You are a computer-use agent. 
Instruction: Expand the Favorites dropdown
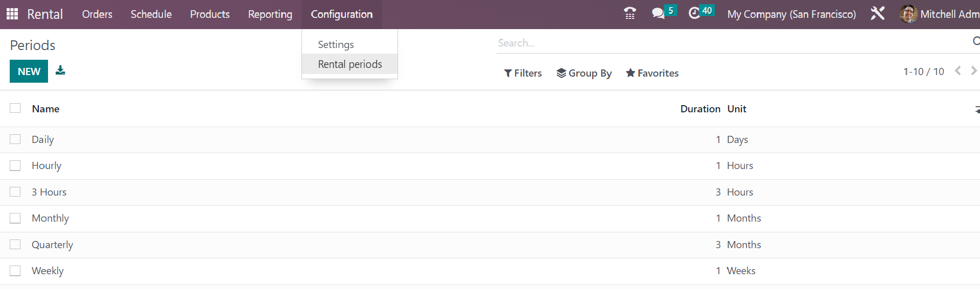click(652, 73)
